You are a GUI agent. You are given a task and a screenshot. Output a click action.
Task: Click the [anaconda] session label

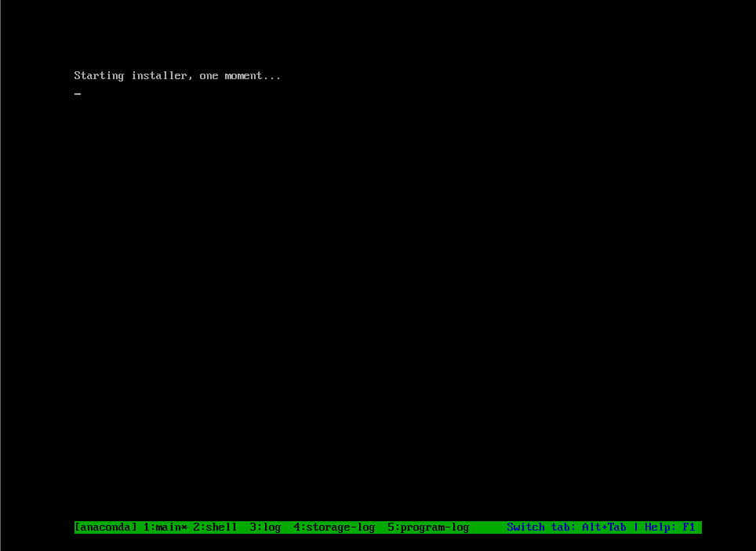click(x=106, y=527)
